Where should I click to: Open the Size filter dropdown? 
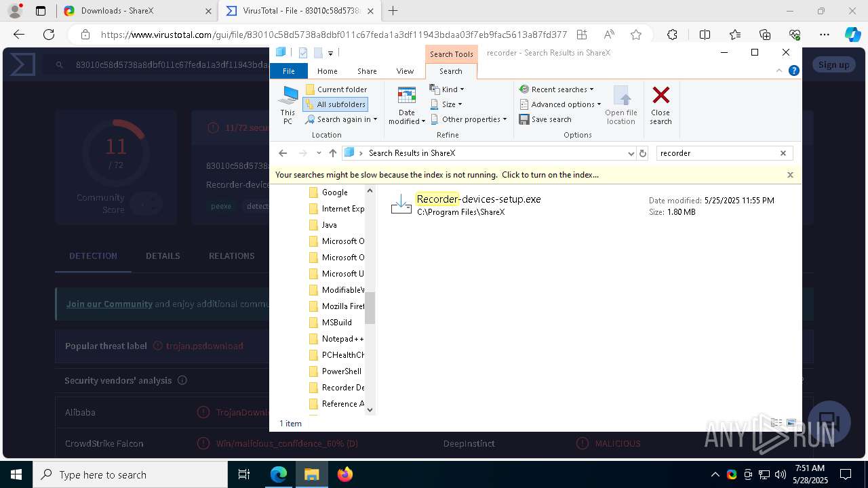[446, 104]
